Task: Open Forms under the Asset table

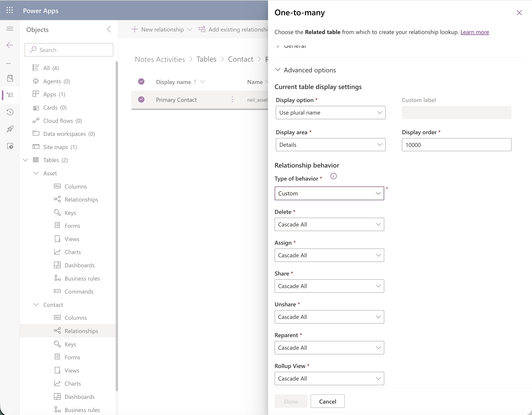Action: (x=72, y=226)
